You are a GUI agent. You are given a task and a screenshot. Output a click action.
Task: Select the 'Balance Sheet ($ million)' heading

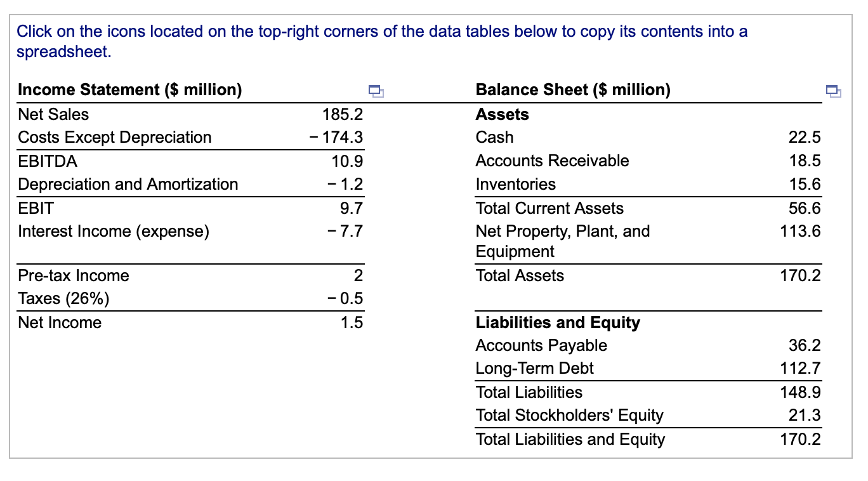(x=573, y=90)
